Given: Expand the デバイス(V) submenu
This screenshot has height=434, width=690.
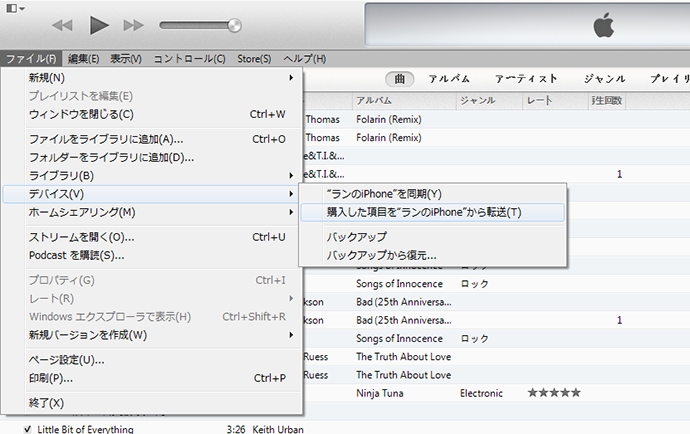Looking at the screenshot, I should click(152, 194).
